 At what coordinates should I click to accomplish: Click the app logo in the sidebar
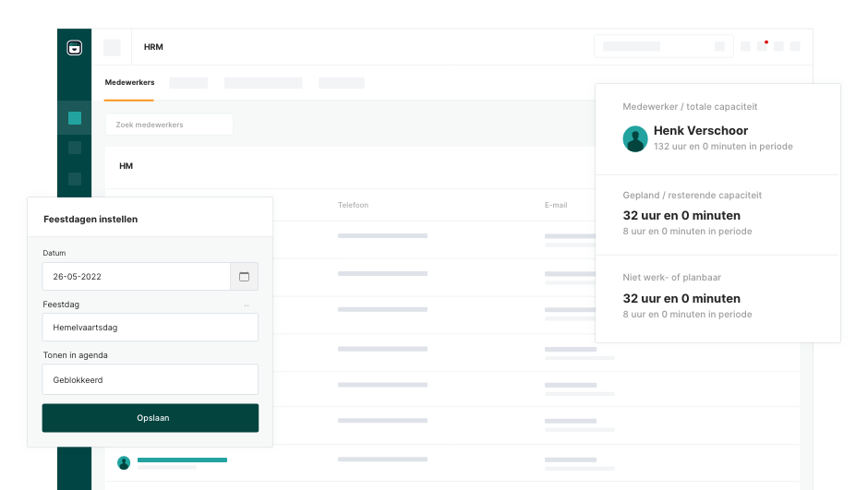[x=75, y=48]
